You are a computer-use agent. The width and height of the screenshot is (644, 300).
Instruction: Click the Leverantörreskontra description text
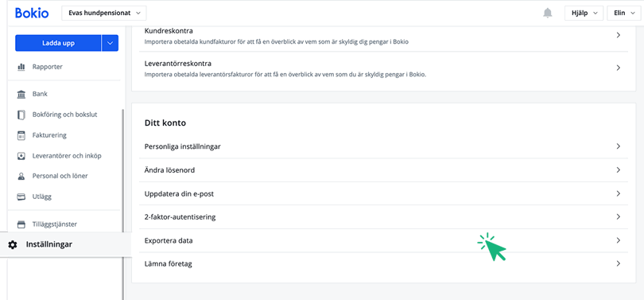point(285,75)
